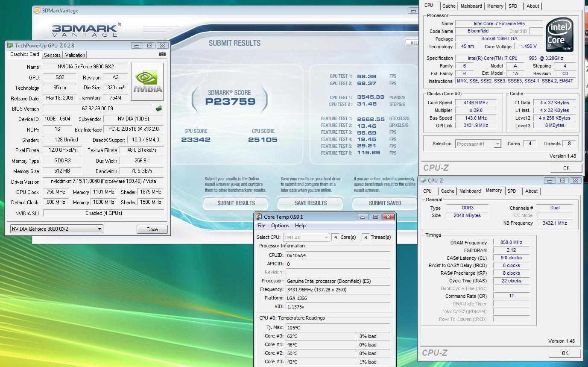
Task: Click SAVE RESULTS in 3DMark Vantage
Action: tap(311, 203)
